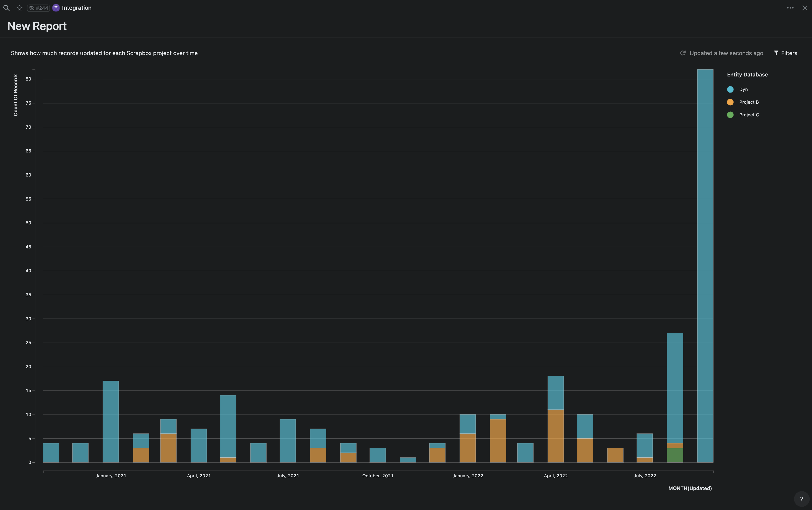The image size is (812, 510).
Task: Star this report as favorite
Action: (19, 8)
